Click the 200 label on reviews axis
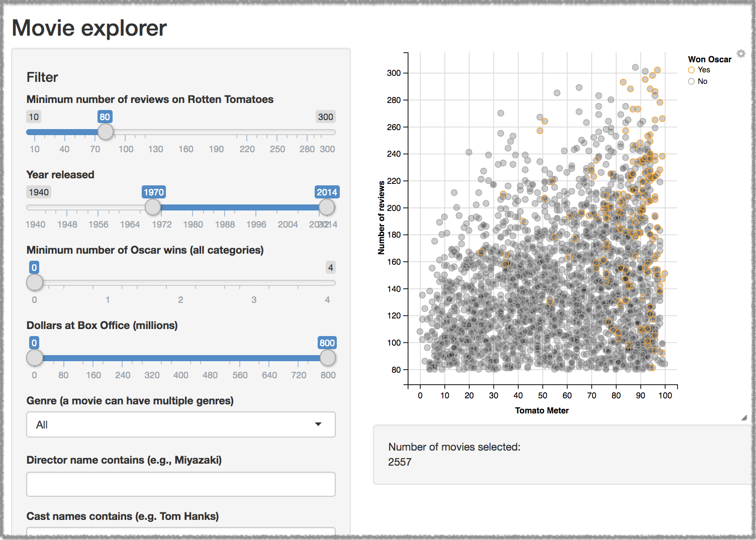 [394, 208]
